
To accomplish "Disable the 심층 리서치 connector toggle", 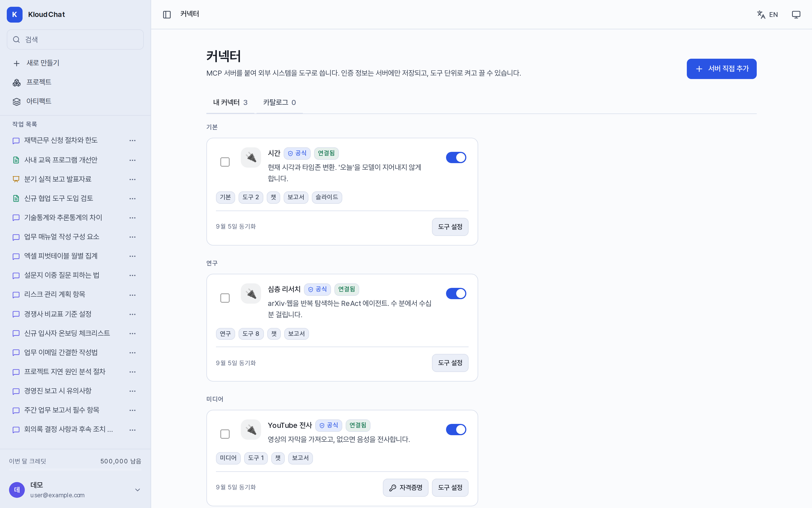I will click(456, 294).
